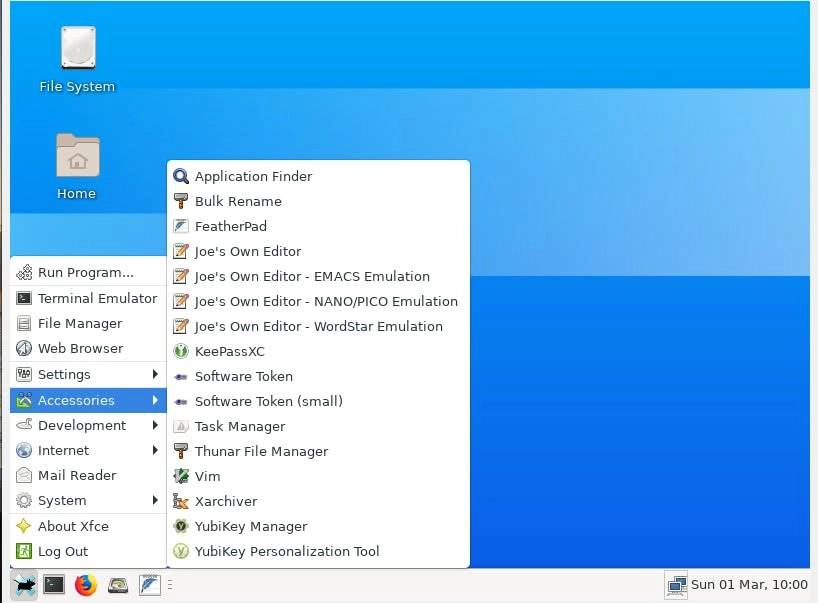The image size is (818, 603).
Task: Open Accessories menu entry label
Action: pos(76,400)
